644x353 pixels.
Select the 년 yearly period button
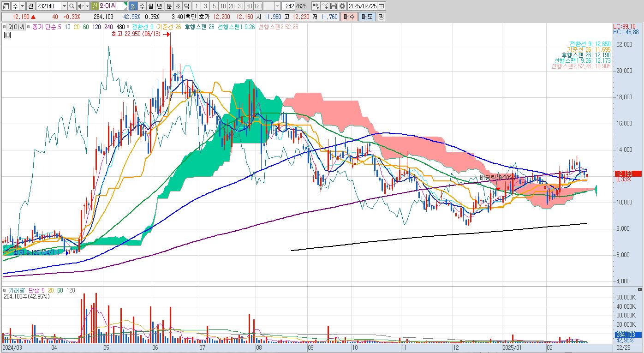point(159,6)
